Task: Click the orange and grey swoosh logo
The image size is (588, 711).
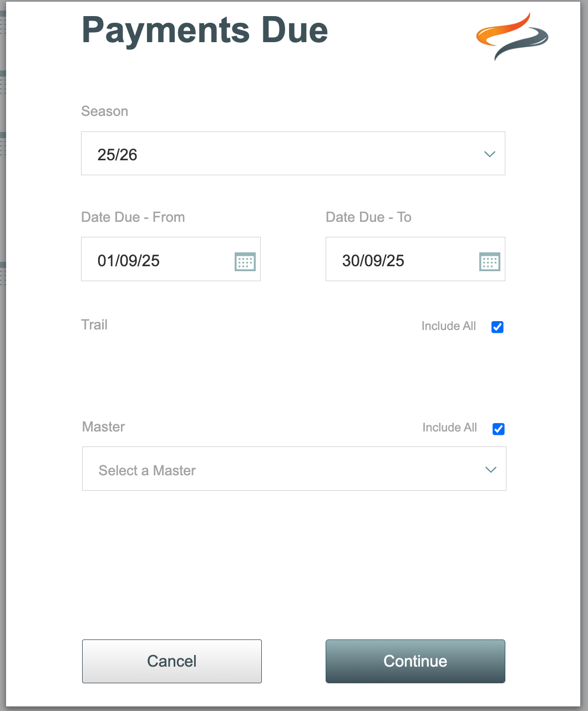Action: [512, 37]
